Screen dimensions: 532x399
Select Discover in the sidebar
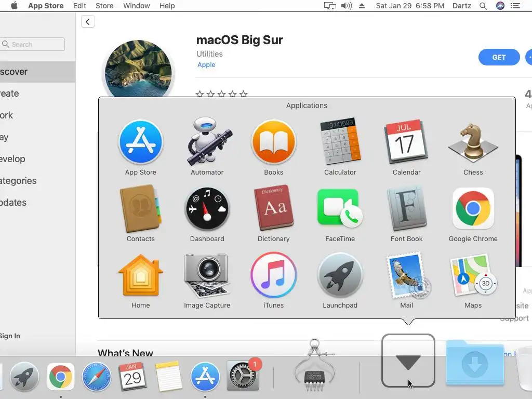37,72
